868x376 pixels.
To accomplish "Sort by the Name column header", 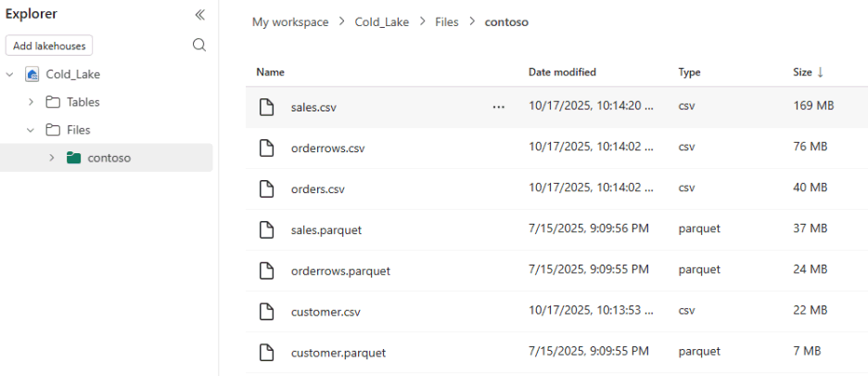I will coord(270,72).
